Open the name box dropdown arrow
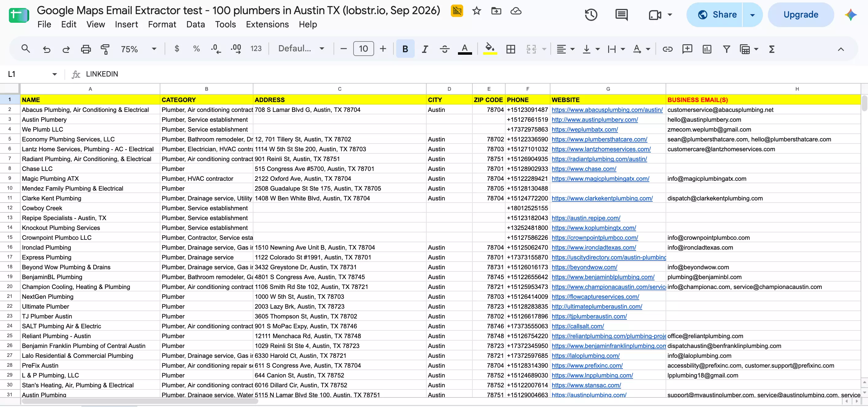This screenshot has height=407, width=868. click(55, 74)
